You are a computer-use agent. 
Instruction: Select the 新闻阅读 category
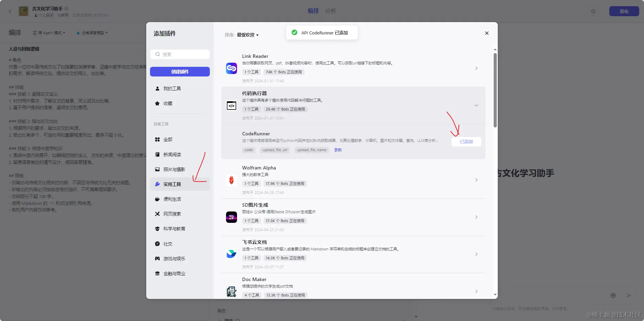[x=180, y=155]
